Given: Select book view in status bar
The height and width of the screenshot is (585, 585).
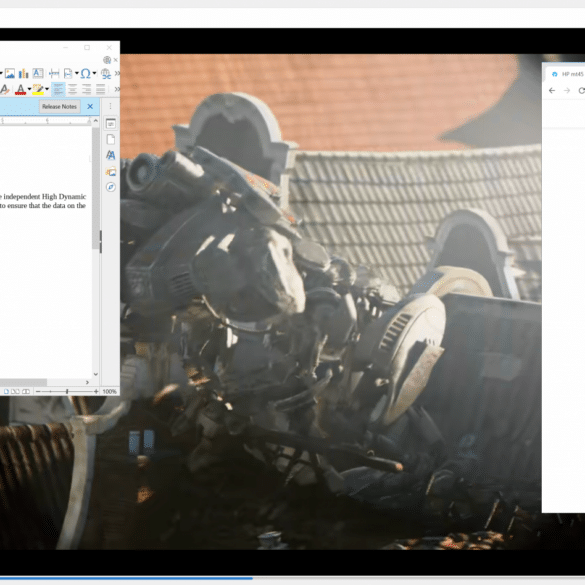Looking at the screenshot, I should 26,391.
